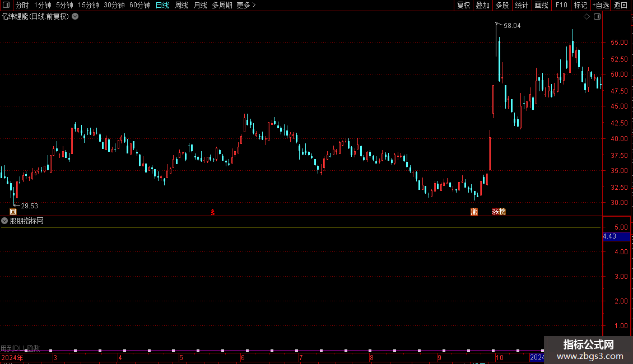Toggle the right info panel icon

(597, 17)
